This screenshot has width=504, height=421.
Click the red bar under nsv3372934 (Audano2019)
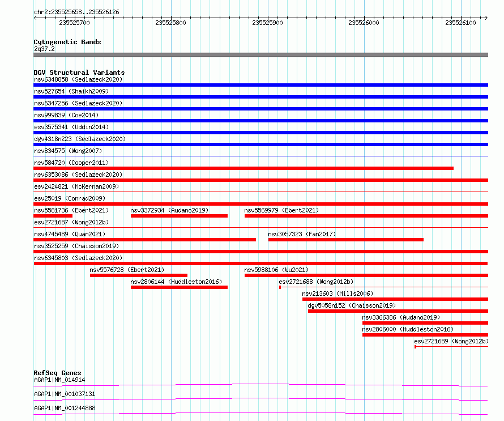pos(179,216)
